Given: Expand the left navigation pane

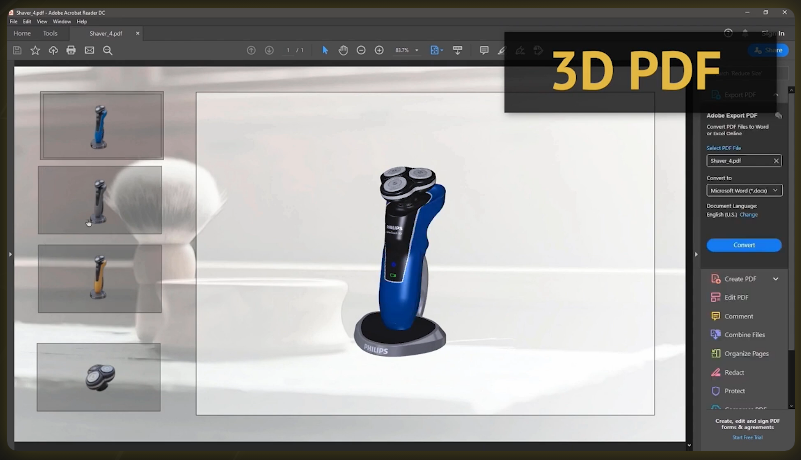Looking at the screenshot, I should 10,254.
